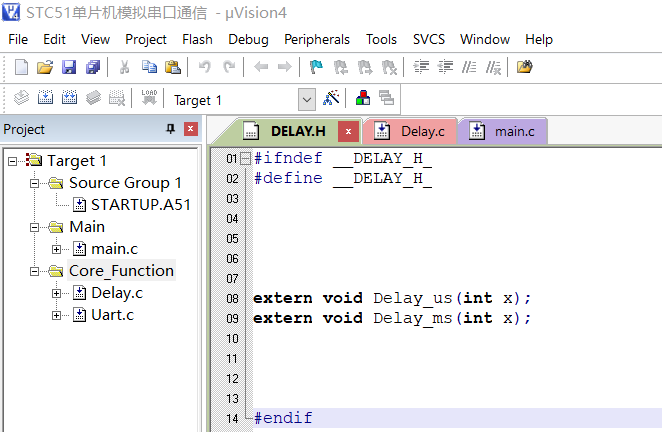Select the Core_Function group label

coord(121,271)
